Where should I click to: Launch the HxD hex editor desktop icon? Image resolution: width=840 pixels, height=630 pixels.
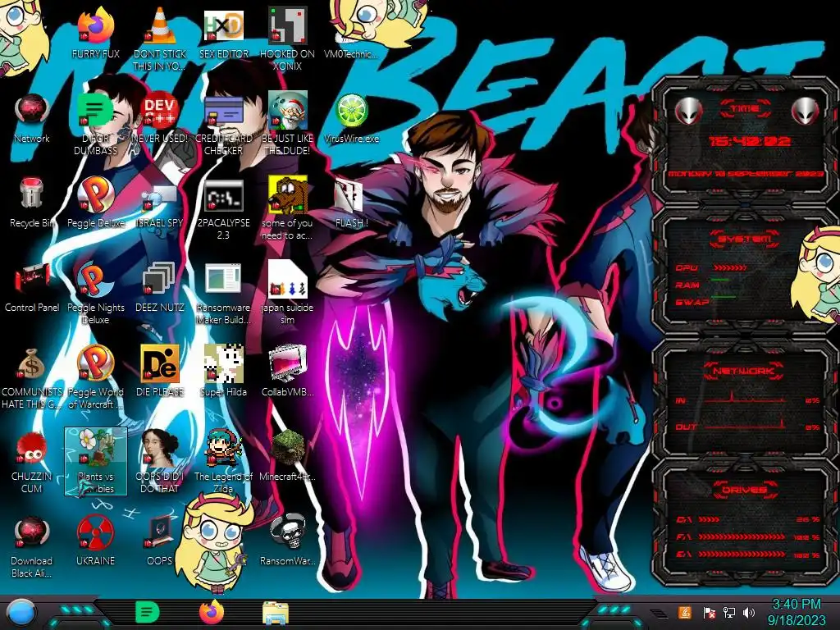[x=223, y=25]
